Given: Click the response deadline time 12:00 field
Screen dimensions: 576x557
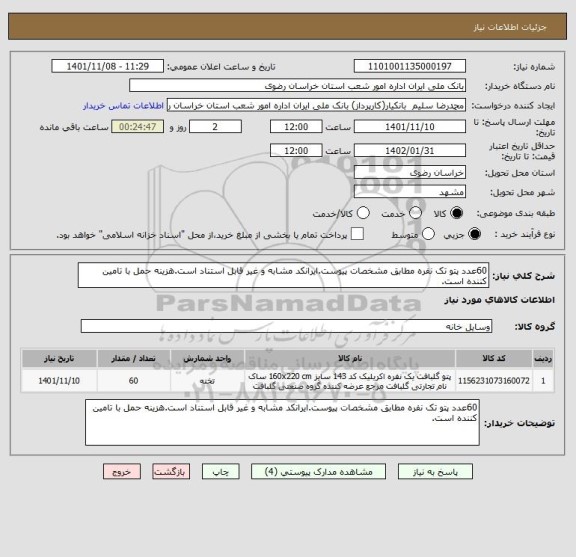Looking at the screenshot, I should click(296, 127).
